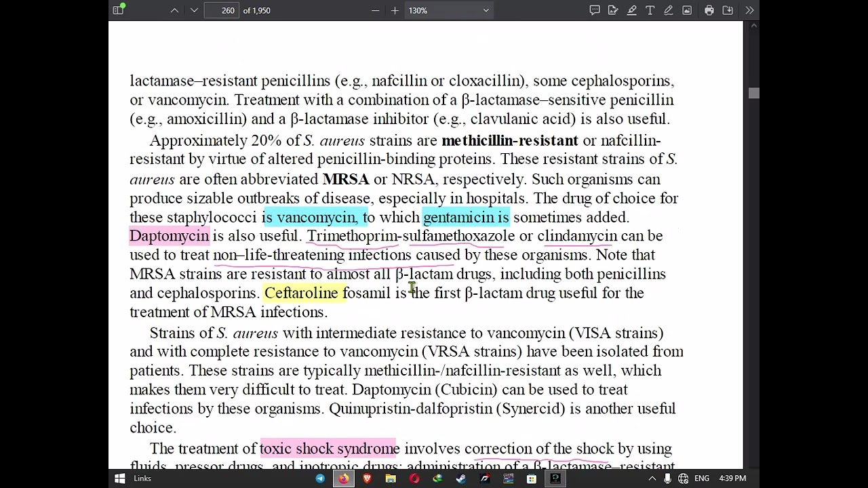Click the highlighted word Daptomycin
This screenshot has height=488, width=868.
pyautogui.click(x=169, y=236)
